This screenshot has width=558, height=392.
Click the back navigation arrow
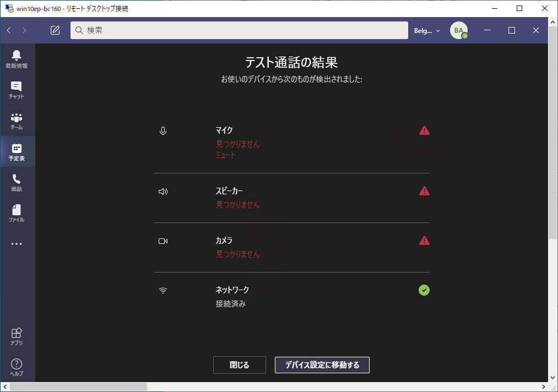pos(9,30)
